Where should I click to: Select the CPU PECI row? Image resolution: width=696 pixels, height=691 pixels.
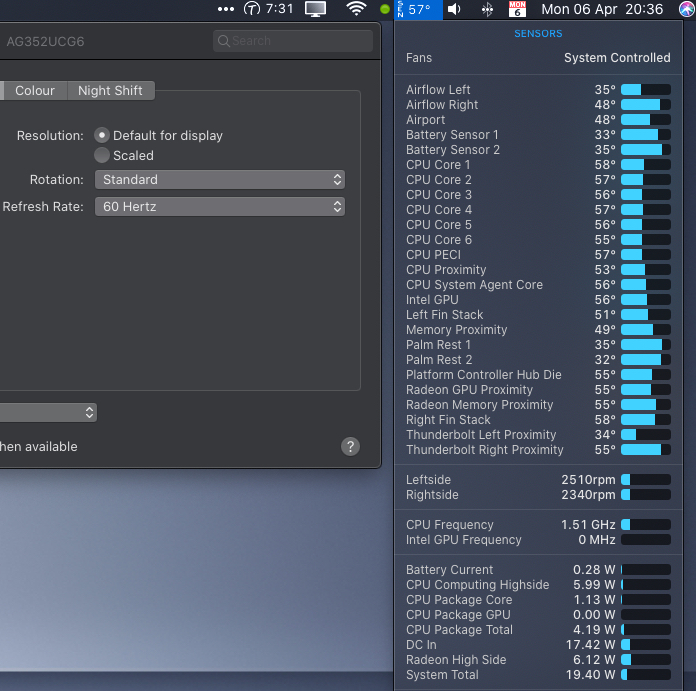pyautogui.click(x=538, y=255)
